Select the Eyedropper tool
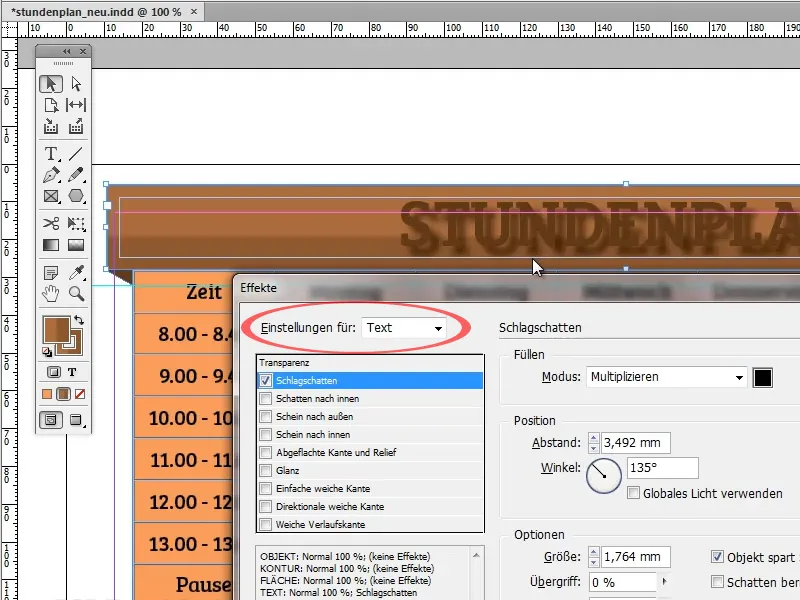 76,273
